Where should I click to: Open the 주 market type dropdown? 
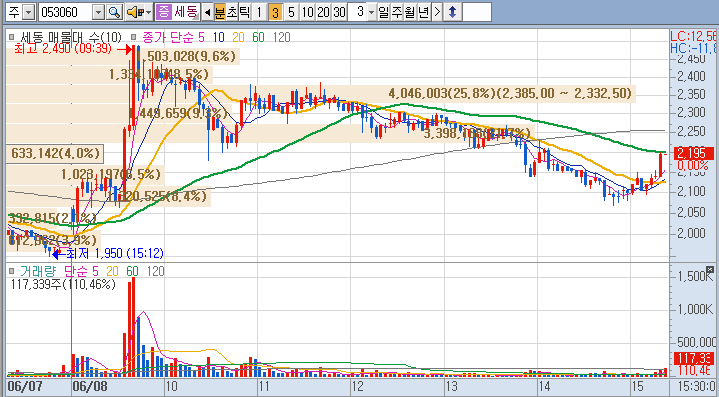coord(28,12)
